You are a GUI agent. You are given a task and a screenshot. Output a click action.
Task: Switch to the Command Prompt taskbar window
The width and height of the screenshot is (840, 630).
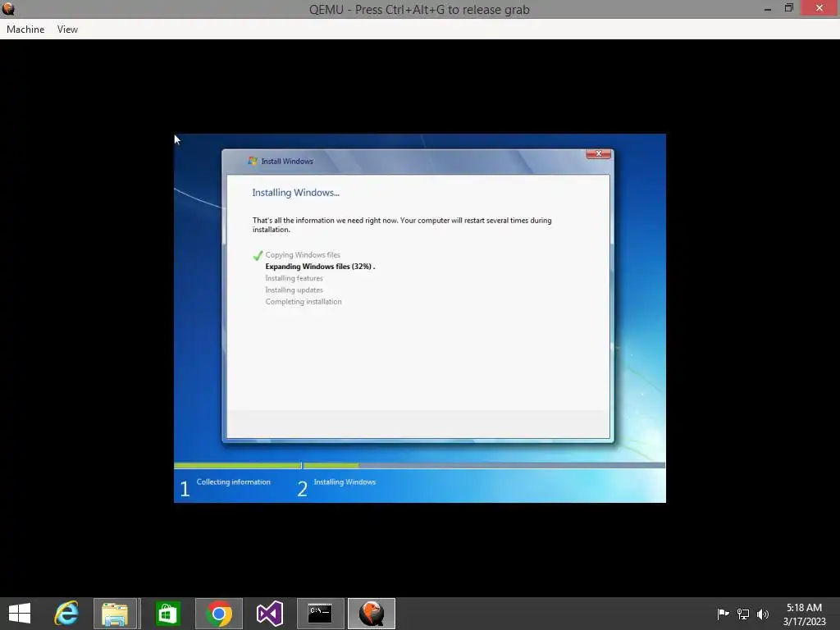click(x=321, y=614)
